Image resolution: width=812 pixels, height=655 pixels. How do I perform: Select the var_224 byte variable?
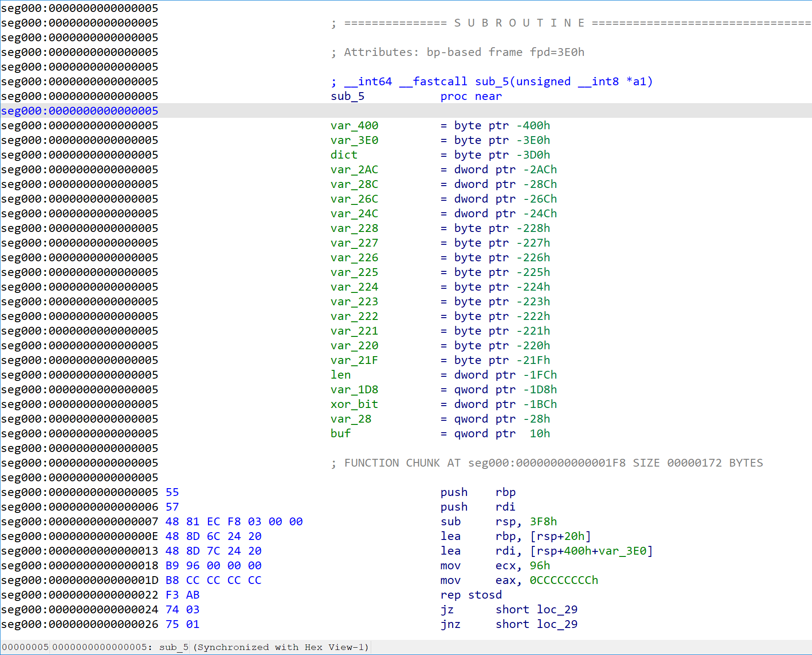pyautogui.click(x=354, y=287)
